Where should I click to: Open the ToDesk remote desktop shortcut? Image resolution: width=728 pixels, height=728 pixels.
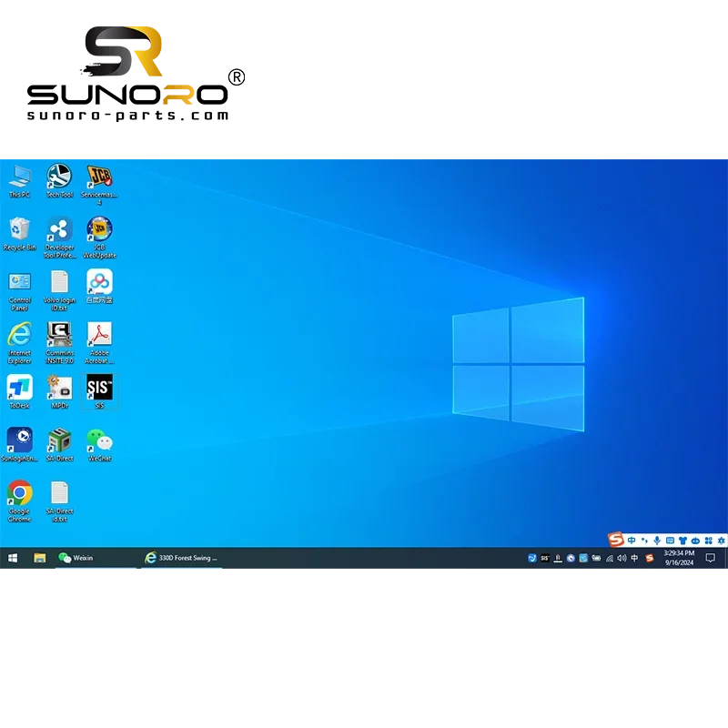[x=19, y=392]
